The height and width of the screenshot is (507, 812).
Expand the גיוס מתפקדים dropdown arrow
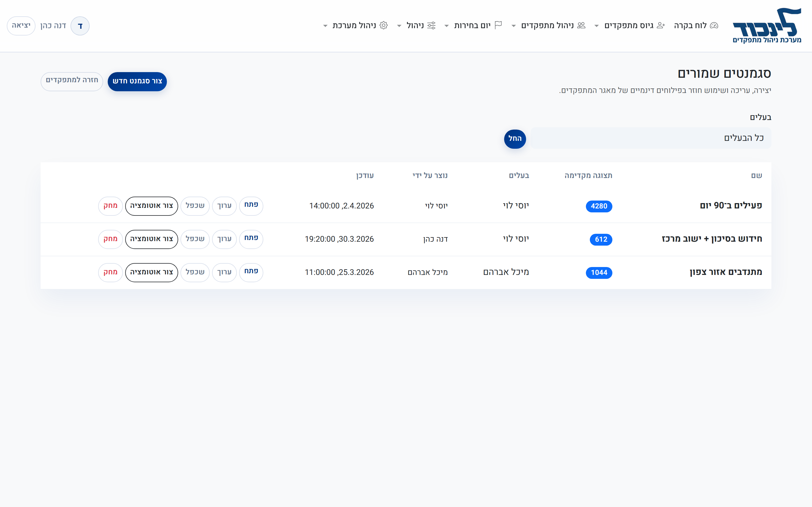click(597, 26)
